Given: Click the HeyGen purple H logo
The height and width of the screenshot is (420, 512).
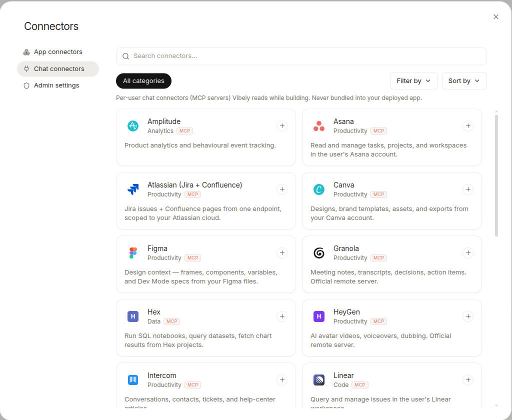Looking at the screenshot, I should [319, 316].
